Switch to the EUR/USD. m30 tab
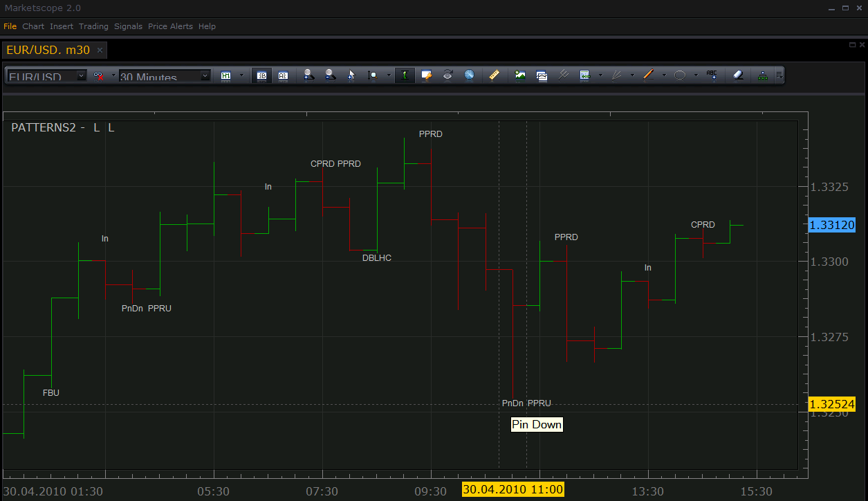This screenshot has width=868, height=501. click(x=48, y=50)
